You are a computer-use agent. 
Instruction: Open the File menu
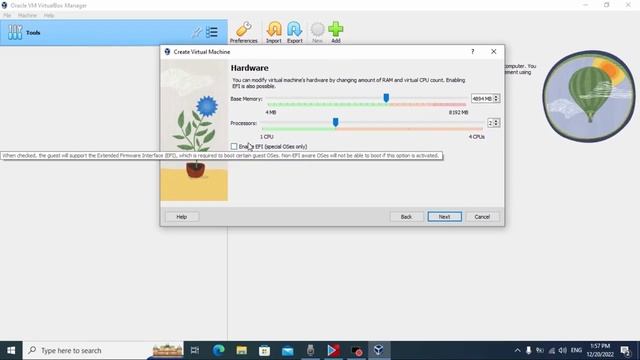pos(7,16)
